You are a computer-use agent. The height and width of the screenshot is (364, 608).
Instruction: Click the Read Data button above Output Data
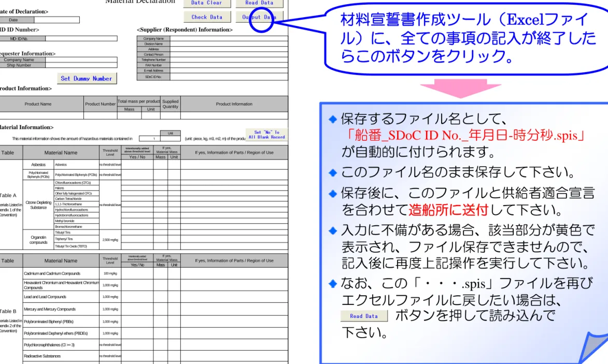[x=259, y=3]
